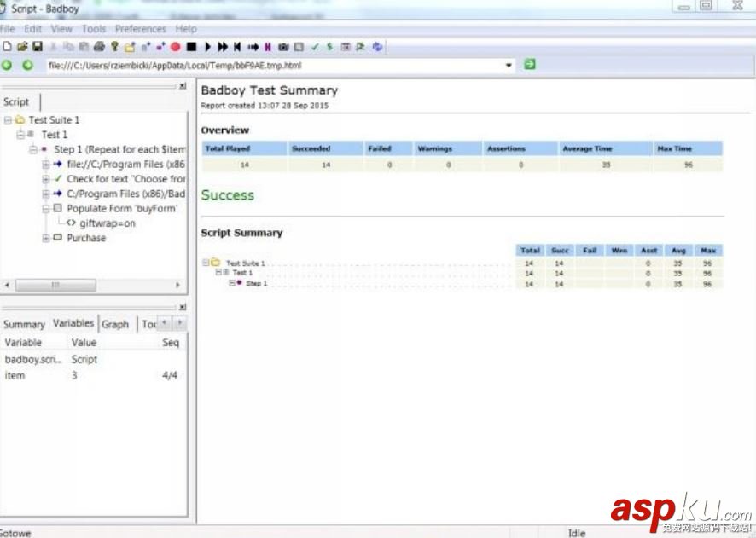
Task: Switch to the Variables tab
Action: [x=73, y=323]
